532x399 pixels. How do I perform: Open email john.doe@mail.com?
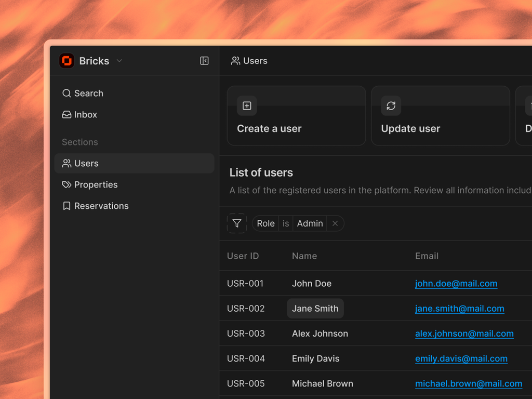456,284
